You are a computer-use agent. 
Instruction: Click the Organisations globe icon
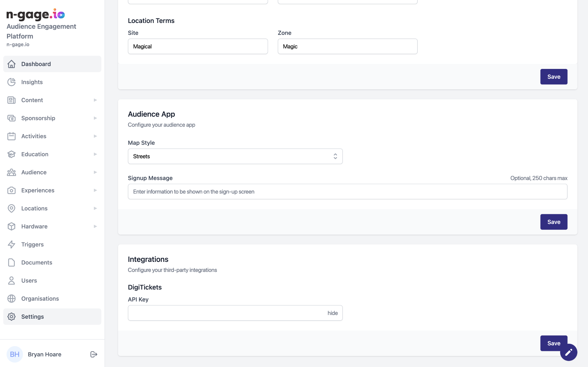11,299
